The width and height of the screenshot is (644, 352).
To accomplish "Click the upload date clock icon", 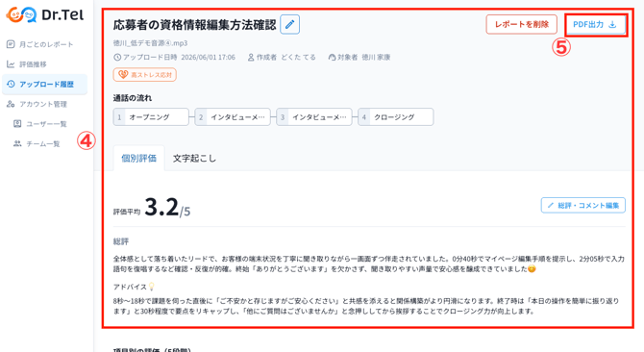I will click(x=117, y=57).
